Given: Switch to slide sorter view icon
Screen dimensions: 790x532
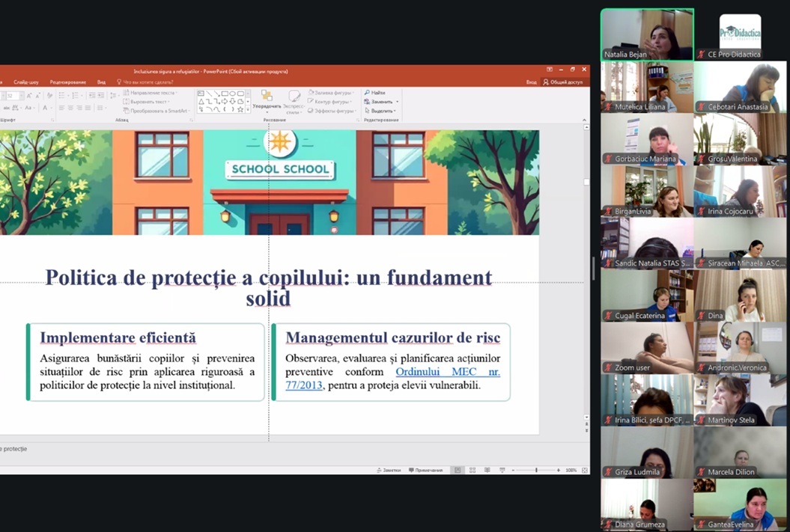Looking at the screenshot, I should pos(472,471).
